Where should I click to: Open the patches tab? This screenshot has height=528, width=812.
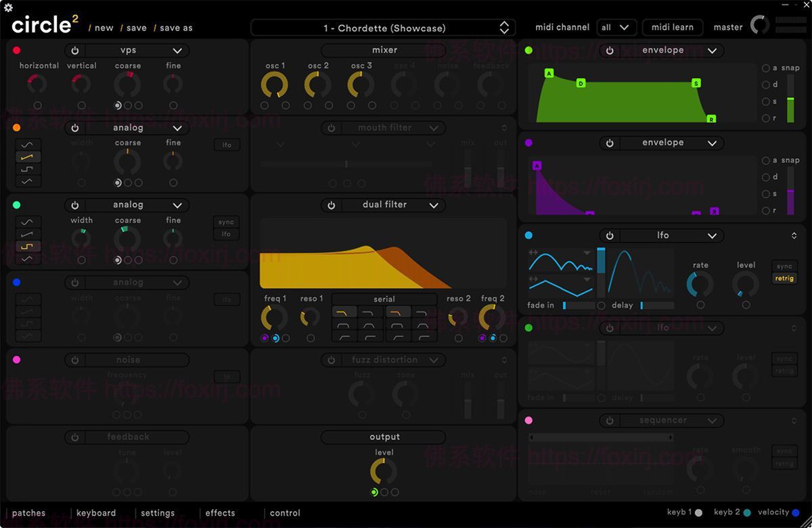[x=28, y=513]
